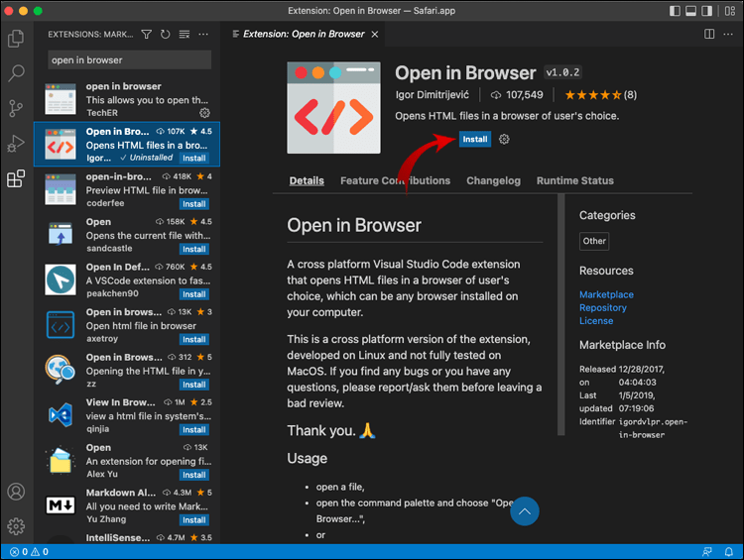This screenshot has width=744, height=560.
Task: Toggle the primary side bar layout button
Action: coord(677,11)
